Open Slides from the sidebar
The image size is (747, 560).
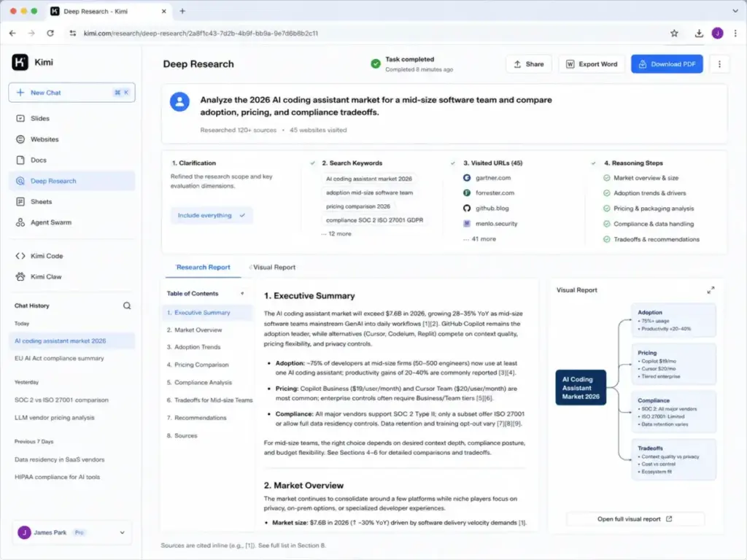(71, 118)
